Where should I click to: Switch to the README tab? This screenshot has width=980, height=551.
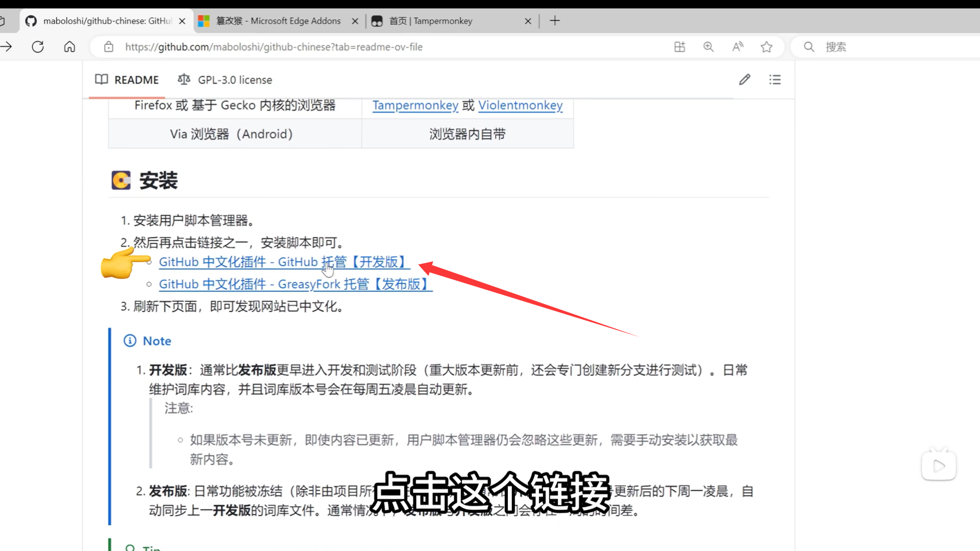point(127,80)
